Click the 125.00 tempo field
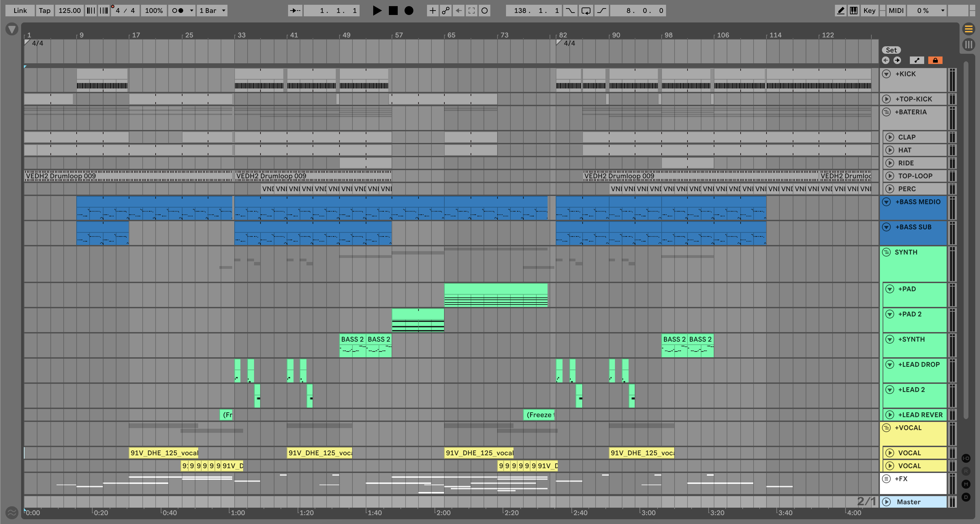The image size is (980, 524). click(x=69, y=11)
